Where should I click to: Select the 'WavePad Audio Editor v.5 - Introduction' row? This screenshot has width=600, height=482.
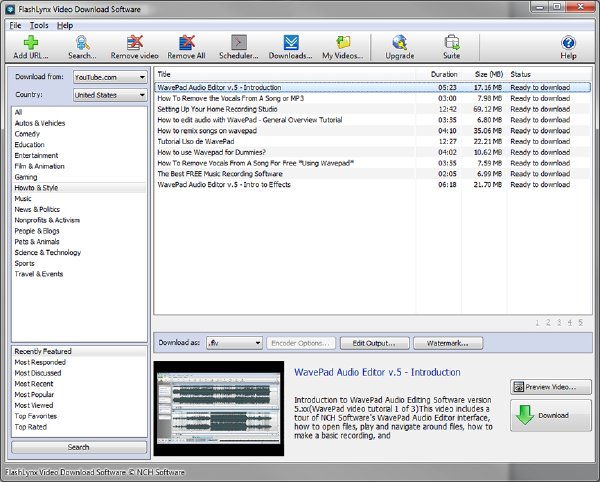373,87
